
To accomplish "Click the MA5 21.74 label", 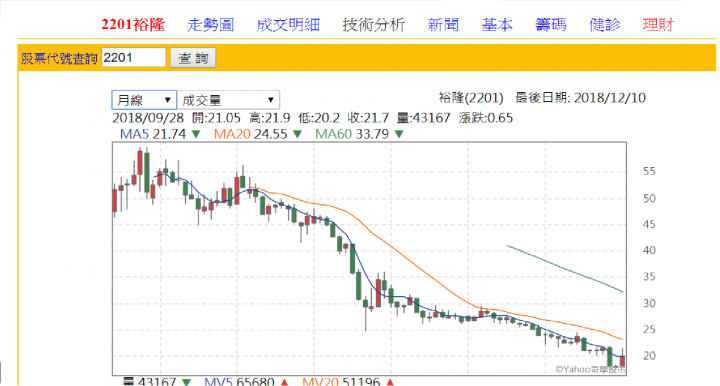I will click(152, 134).
